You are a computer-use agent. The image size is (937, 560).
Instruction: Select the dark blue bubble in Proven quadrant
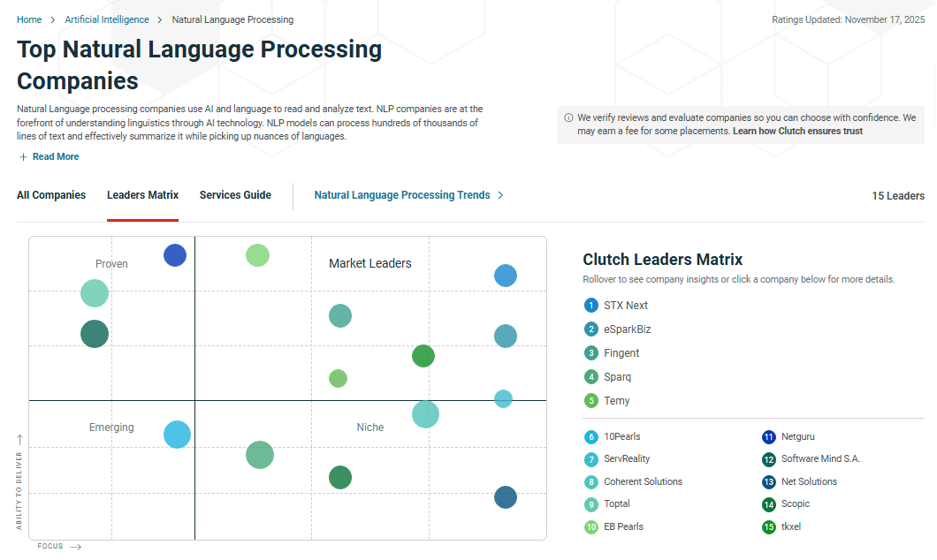(175, 255)
